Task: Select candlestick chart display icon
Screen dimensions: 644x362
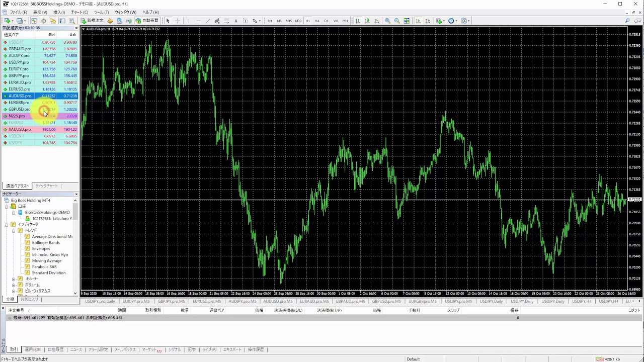Action: [x=367, y=21]
